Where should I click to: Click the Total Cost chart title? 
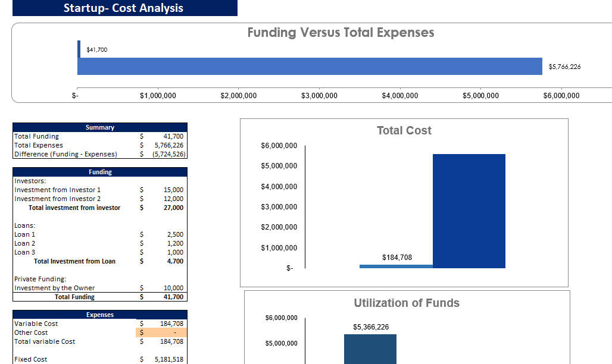tap(404, 130)
